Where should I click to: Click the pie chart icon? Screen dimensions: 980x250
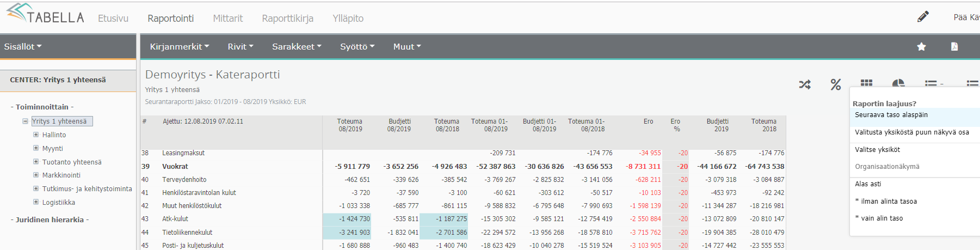pyautogui.click(x=898, y=83)
